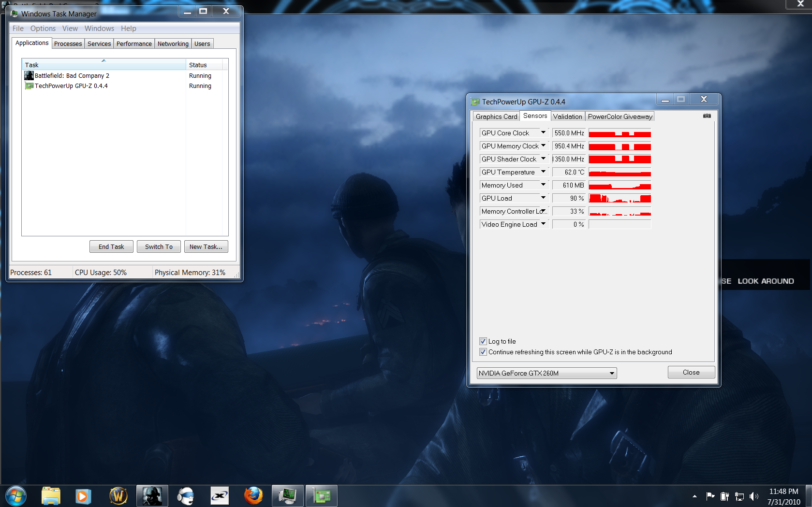Switch to the Users tab
This screenshot has height=507, width=812.
coord(202,43)
